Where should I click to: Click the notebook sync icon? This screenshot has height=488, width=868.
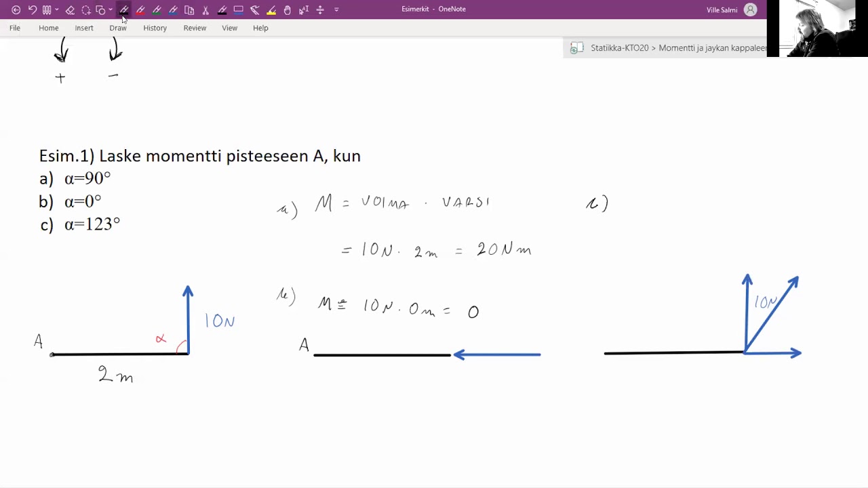pyautogui.click(x=576, y=48)
